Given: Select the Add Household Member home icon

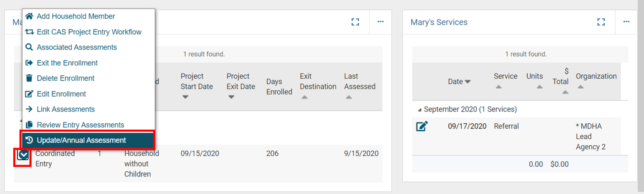Looking at the screenshot, I should tap(29, 16).
